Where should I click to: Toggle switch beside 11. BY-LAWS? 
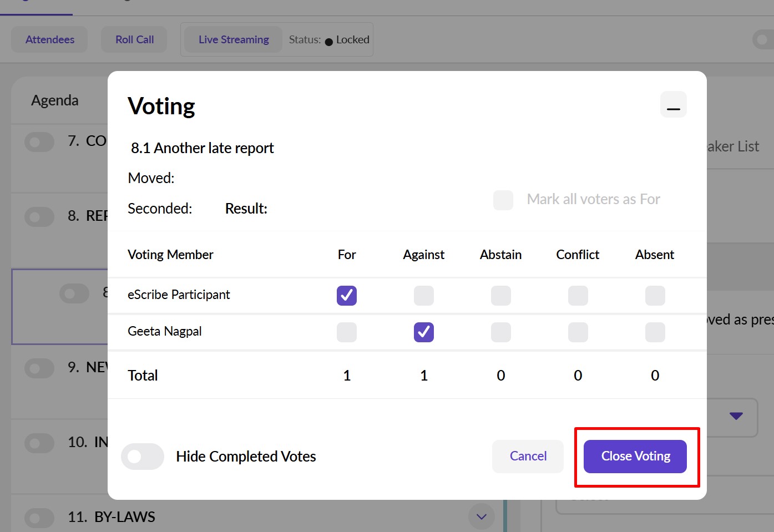click(39, 518)
